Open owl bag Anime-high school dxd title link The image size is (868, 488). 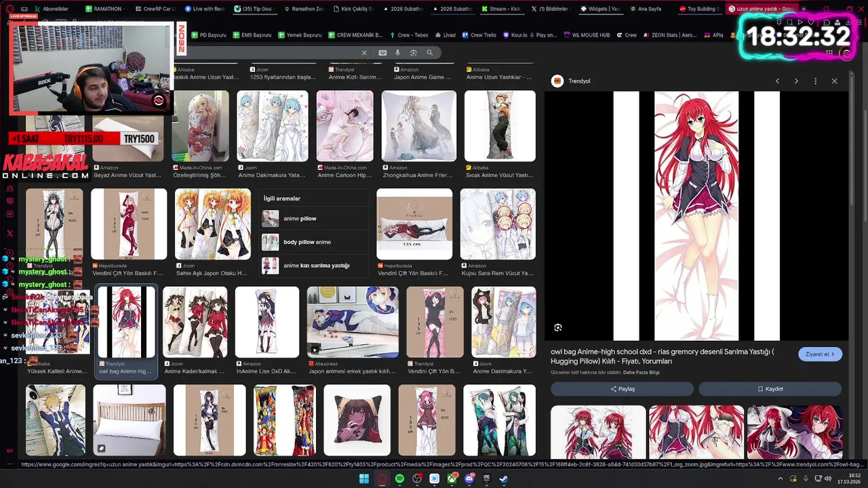pos(662,356)
